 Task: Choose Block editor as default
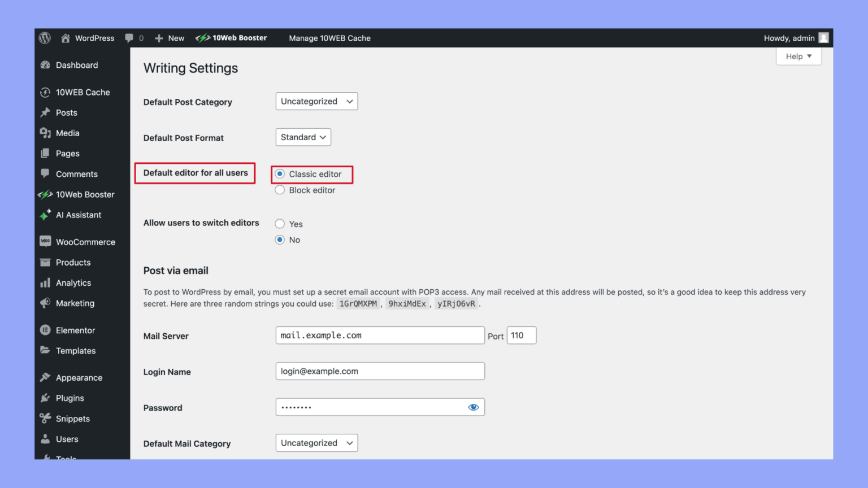click(280, 190)
